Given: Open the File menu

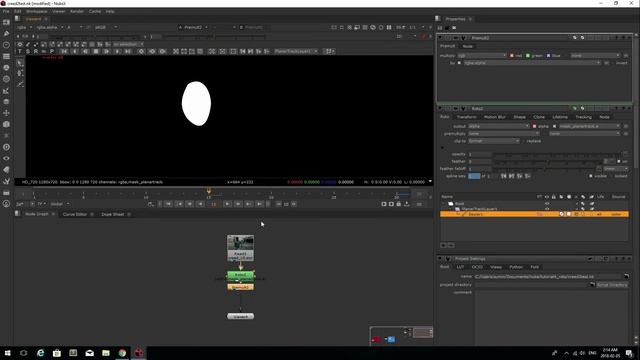Looking at the screenshot, I should pos(6,11).
